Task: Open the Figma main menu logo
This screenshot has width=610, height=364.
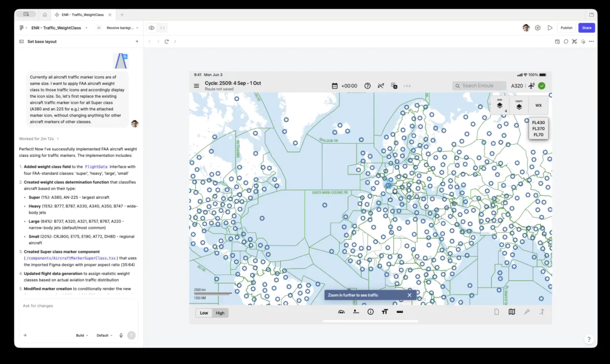Action: [x=22, y=28]
